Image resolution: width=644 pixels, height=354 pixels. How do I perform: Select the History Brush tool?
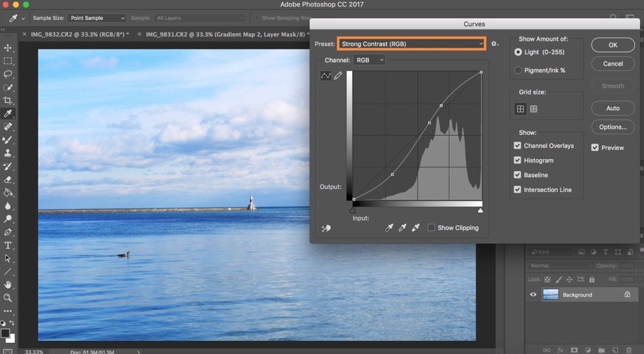[x=8, y=166]
